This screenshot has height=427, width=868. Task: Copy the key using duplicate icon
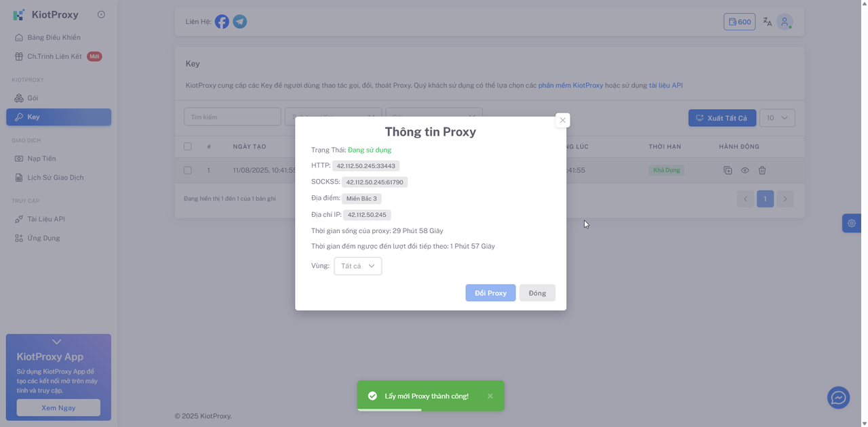pyautogui.click(x=728, y=170)
